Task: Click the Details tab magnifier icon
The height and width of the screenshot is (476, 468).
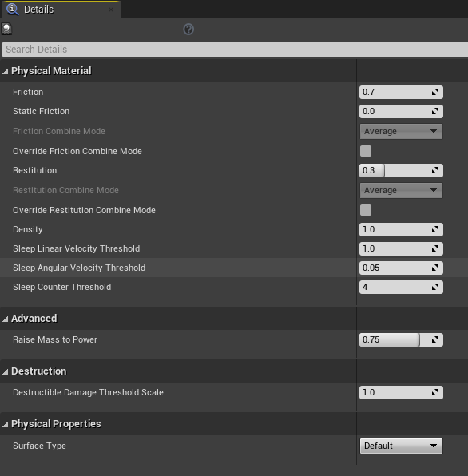Action: coord(13,9)
